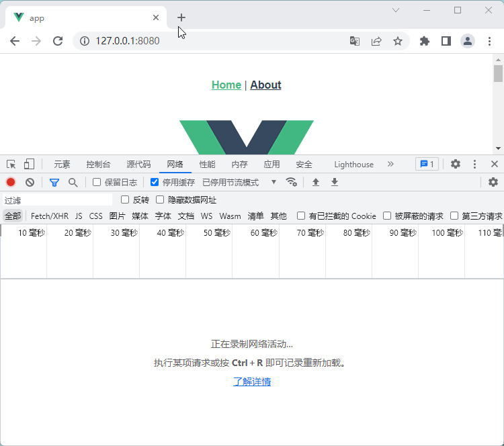Open DevTools settings gear icon
504x446 pixels.
456,164
